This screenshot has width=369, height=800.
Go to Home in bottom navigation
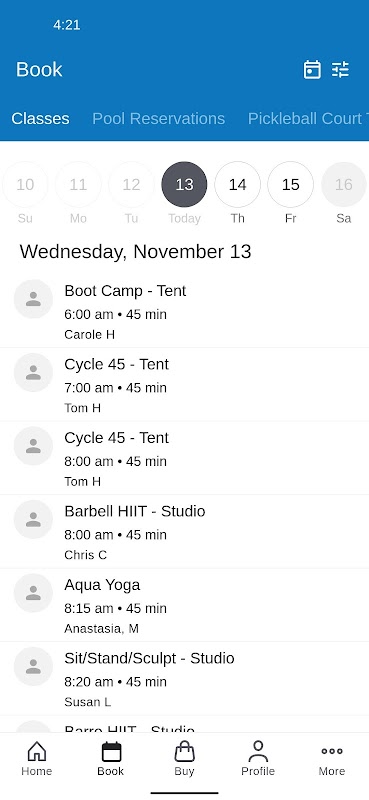37,759
